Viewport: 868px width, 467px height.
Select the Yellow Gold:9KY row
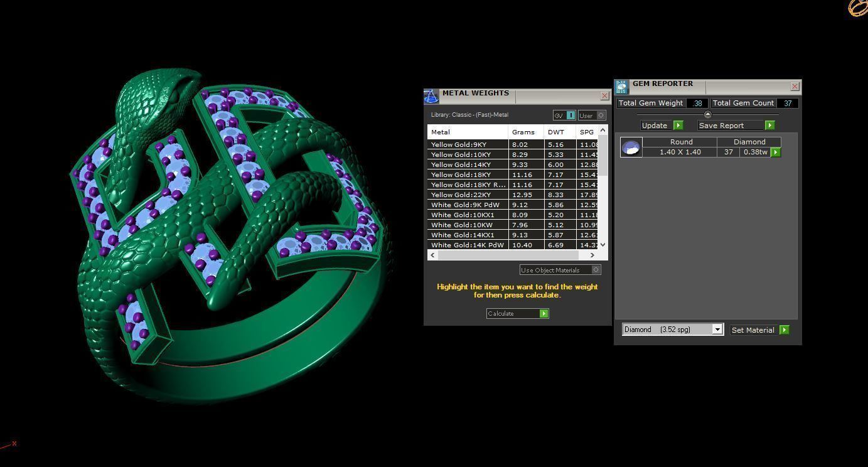(x=513, y=144)
